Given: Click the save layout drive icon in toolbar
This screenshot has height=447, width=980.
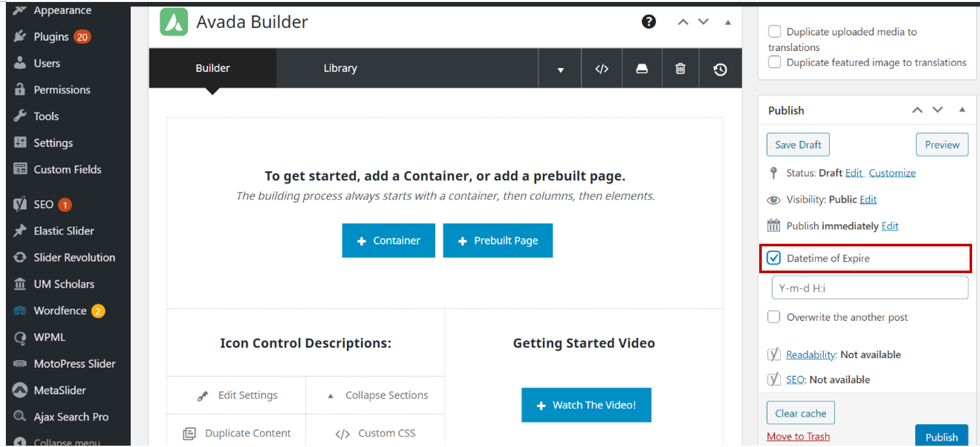Looking at the screenshot, I should pyautogui.click(x=642, y=69).
